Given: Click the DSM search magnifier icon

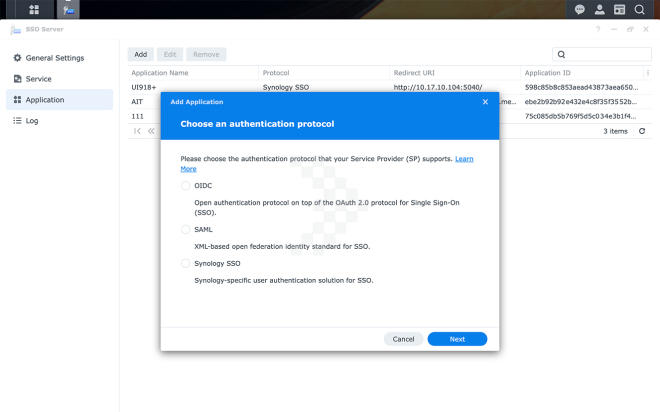Looking at the screenshot, I should 640,10.
